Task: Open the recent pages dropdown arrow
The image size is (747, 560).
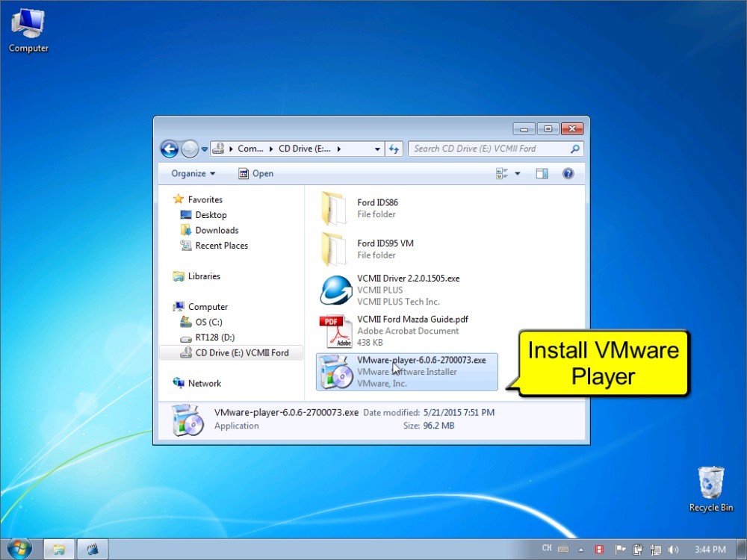Action: coord(205,149)
